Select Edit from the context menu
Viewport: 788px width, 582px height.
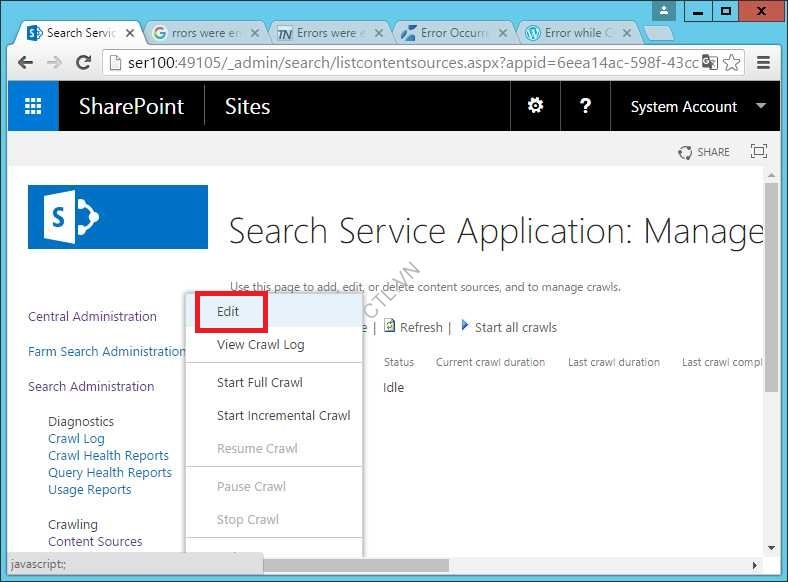coord(228,311)
